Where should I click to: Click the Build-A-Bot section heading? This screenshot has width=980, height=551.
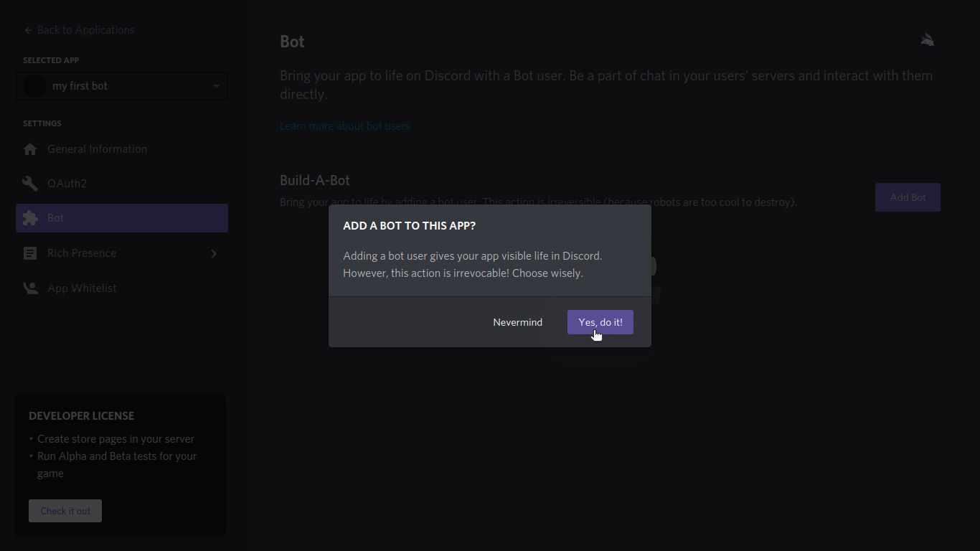point(315,180)
